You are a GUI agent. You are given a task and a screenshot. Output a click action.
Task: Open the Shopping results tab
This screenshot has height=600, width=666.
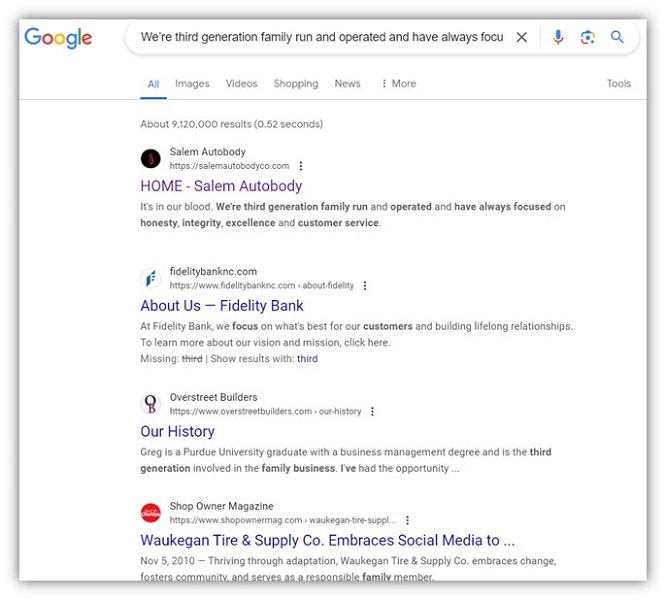296,84
